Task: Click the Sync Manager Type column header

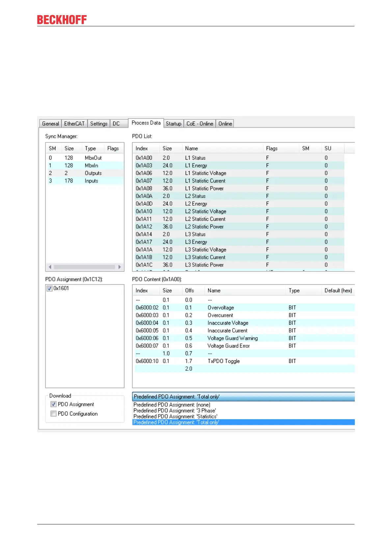Action: [x=92, y=148]
